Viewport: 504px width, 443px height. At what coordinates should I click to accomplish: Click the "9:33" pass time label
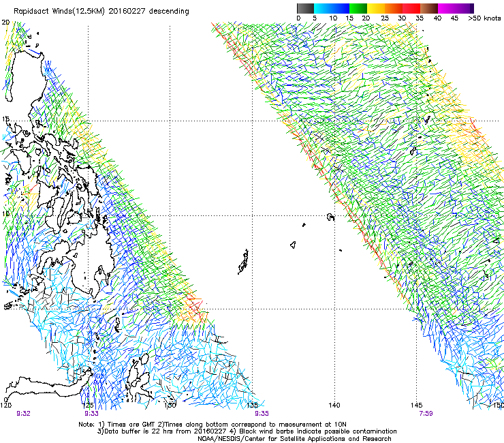(x=92, y=414)
